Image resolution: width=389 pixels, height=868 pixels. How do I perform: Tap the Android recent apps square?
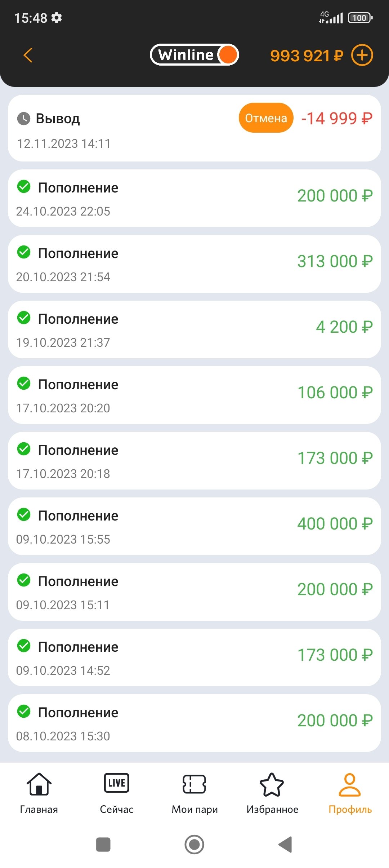coord(103,845)
